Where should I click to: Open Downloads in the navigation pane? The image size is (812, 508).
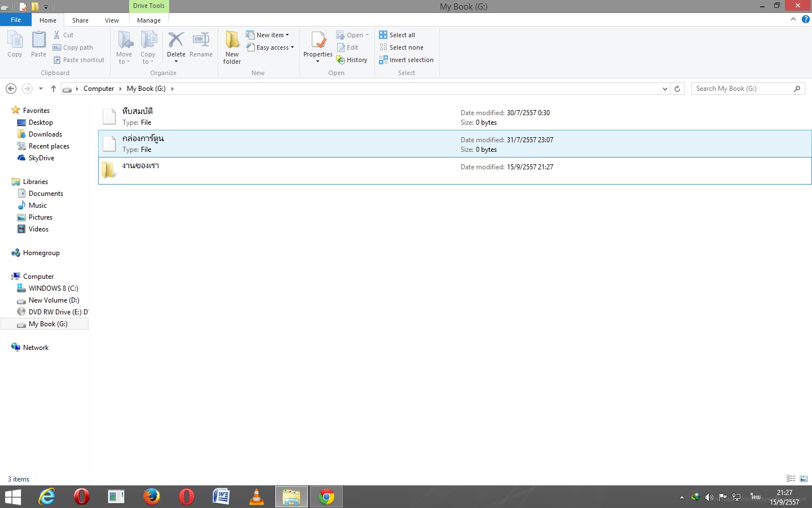[45, 134]
